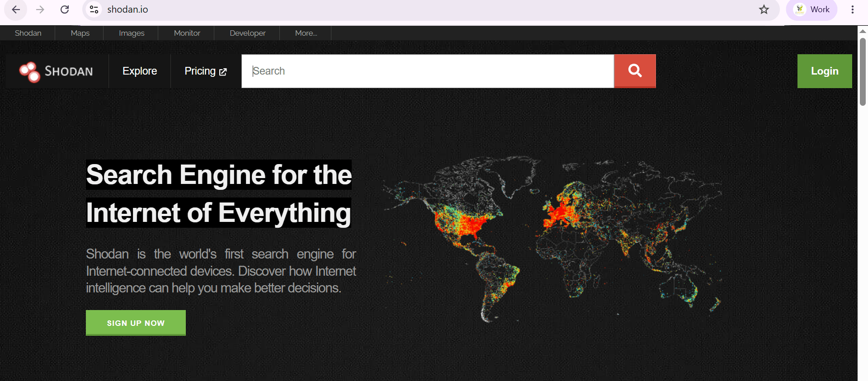Image resolution: width=868 pixels, height=381 pixels.
Task: Open the Images tab
Action: [x=132, y=33]
